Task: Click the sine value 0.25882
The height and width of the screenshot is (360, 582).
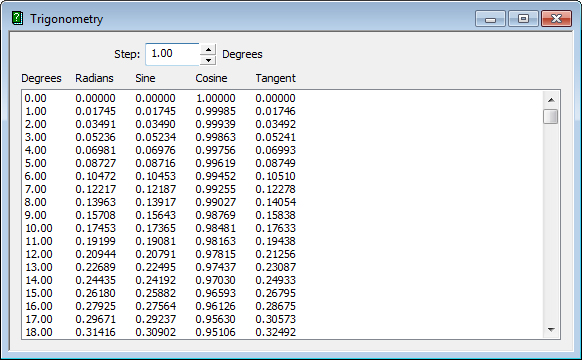Action: pos(156,293)
